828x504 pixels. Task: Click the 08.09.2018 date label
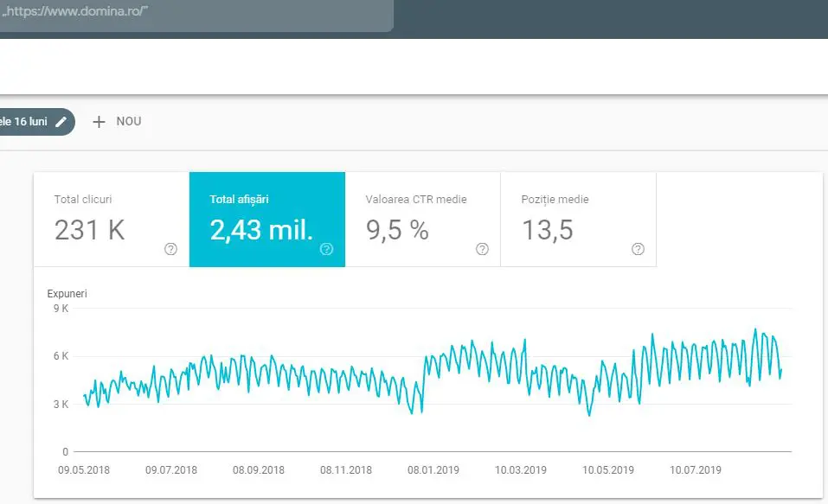point(259,470)
